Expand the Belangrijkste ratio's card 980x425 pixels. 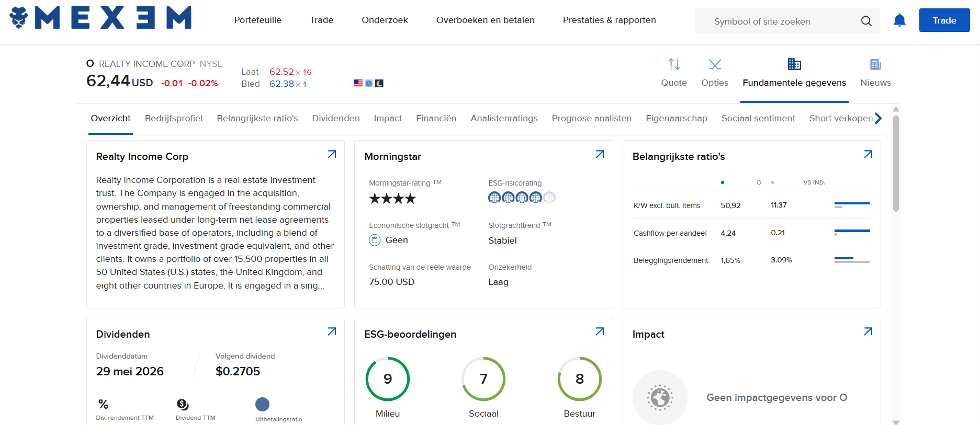pos(868,154)
